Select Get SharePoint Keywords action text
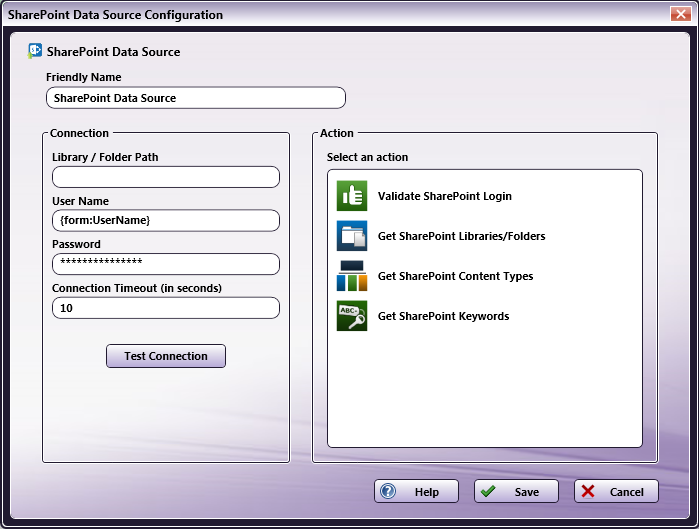This screenshot has height=529, width=699. click(443, 316)
